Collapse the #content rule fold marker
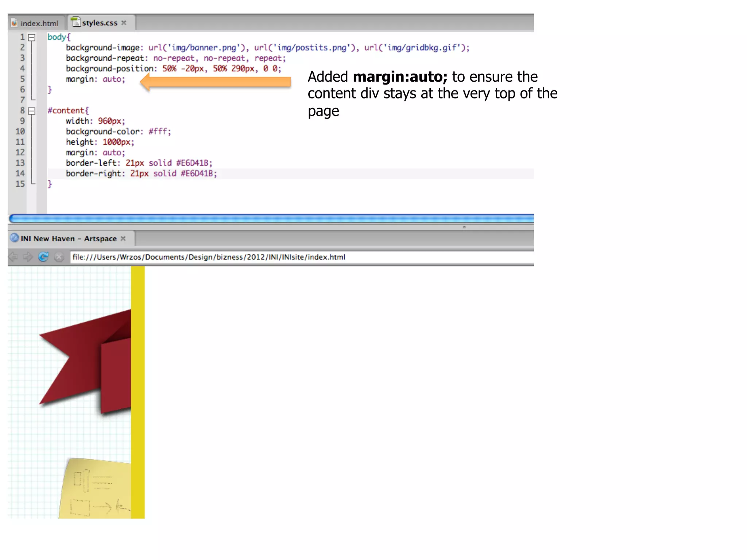The image size is (747, 560). (x=32, y=111)
